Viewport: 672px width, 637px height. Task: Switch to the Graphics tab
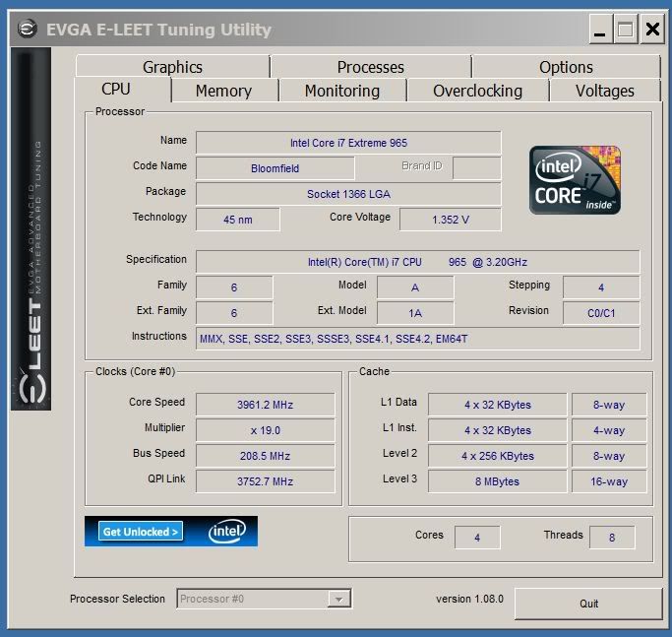(x=173, y=67)
